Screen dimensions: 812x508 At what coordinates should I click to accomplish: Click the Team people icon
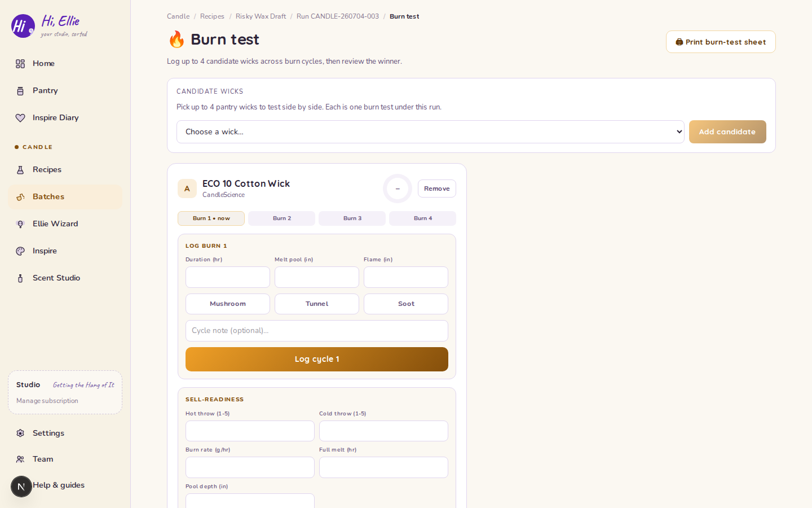point(20,459)
